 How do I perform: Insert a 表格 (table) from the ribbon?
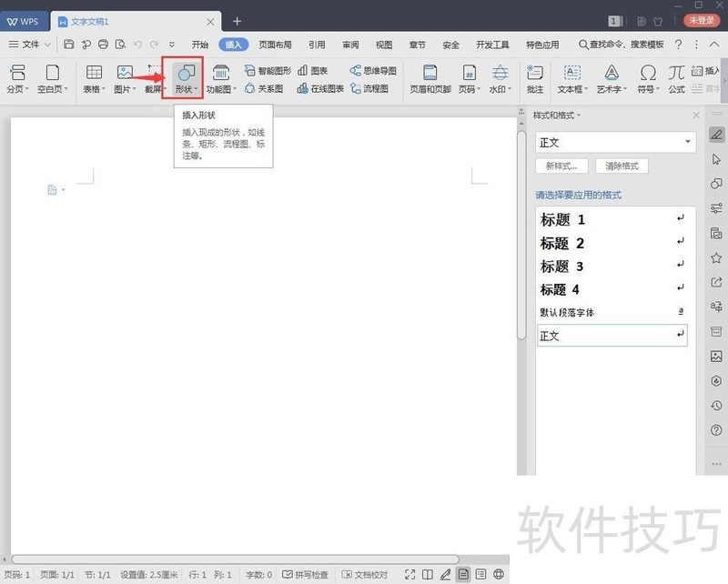93,78
